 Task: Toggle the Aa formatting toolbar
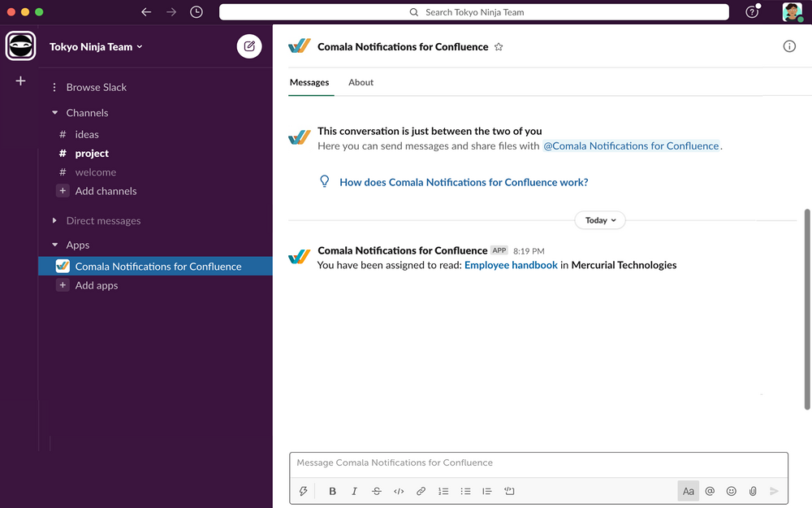tap(689, 491)
